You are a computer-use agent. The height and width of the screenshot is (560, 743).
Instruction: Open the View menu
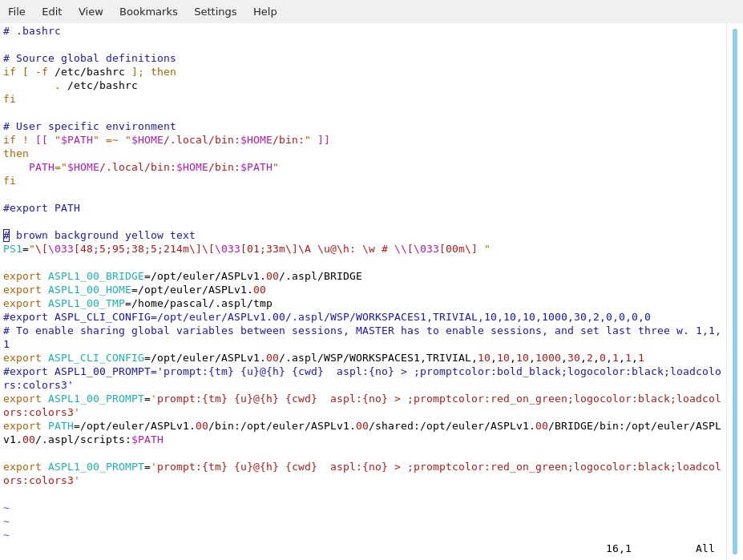[x=91, y=11]
